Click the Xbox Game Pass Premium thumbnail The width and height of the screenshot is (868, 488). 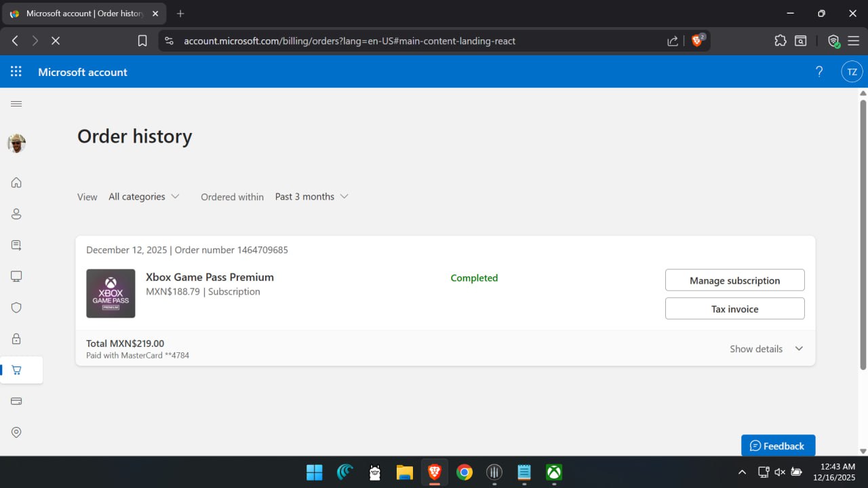(111, 293)
